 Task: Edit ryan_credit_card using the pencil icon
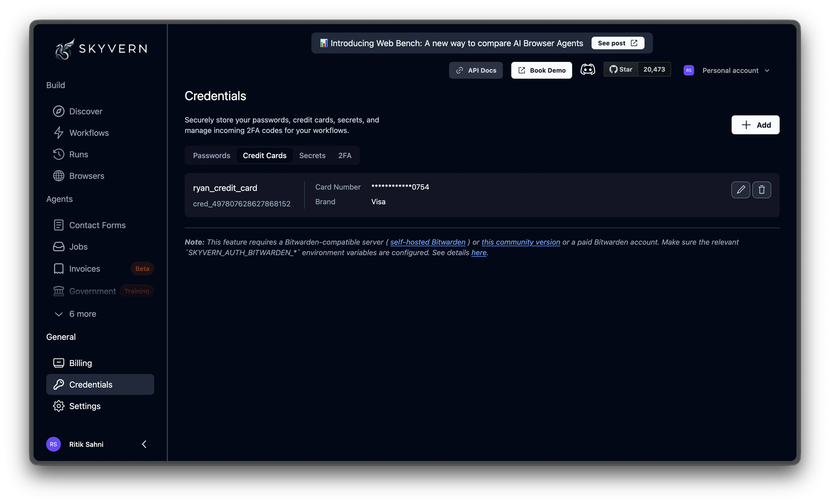741,190
